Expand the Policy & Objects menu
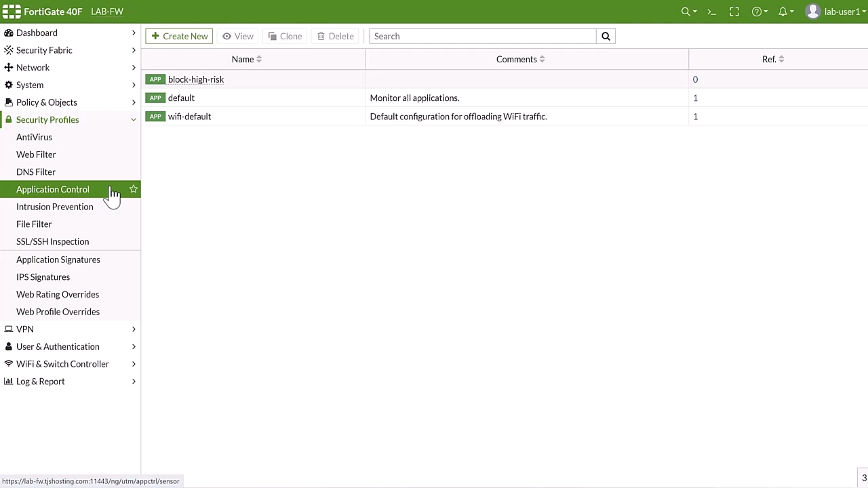Viewport: 868px width, 488px height. click(x=47, y=102)
